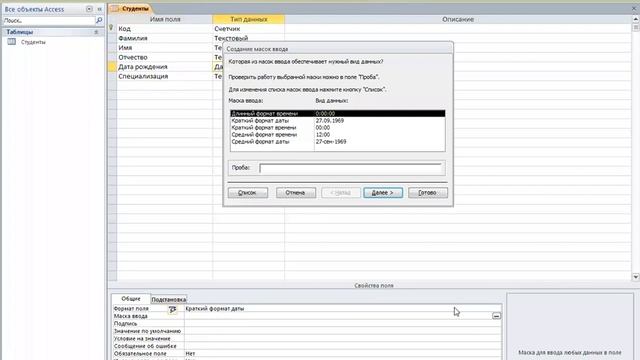This screenshot has height=360, width=640.
Task: Select the Фамилия field name cell
Action: (165, 38)
